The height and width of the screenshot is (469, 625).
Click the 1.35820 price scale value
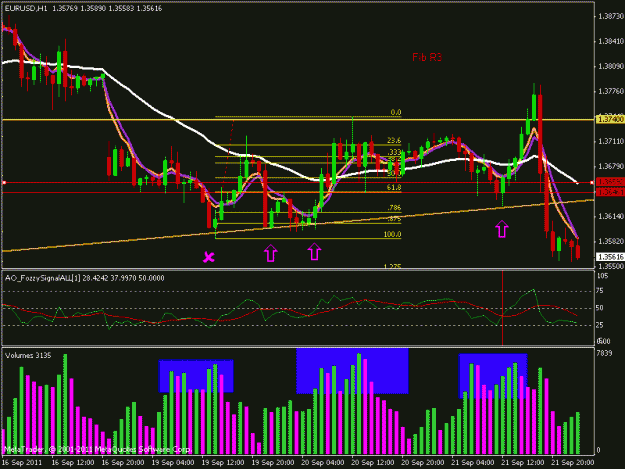tap(611, 241)
